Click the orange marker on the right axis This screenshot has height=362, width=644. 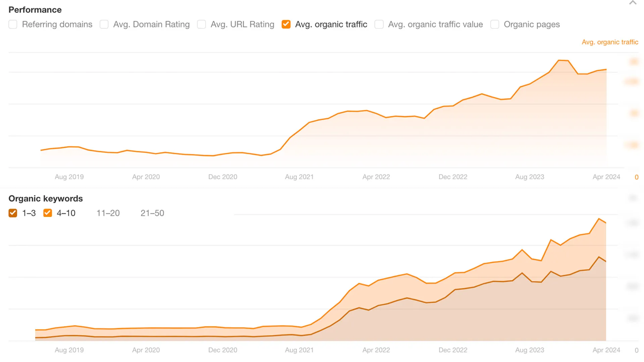click(633, 61)
